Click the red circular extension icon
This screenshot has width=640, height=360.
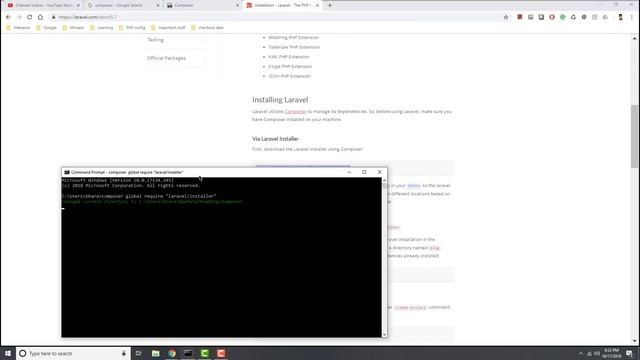coord(552,17)
